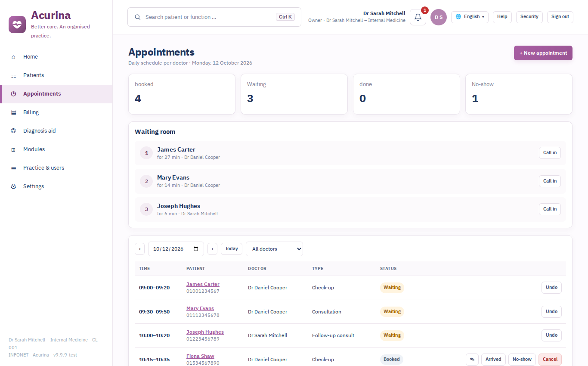The width and height of the screenshot is (588, 366).
Task: Open Settings in the sidebar
Action: 56,186
